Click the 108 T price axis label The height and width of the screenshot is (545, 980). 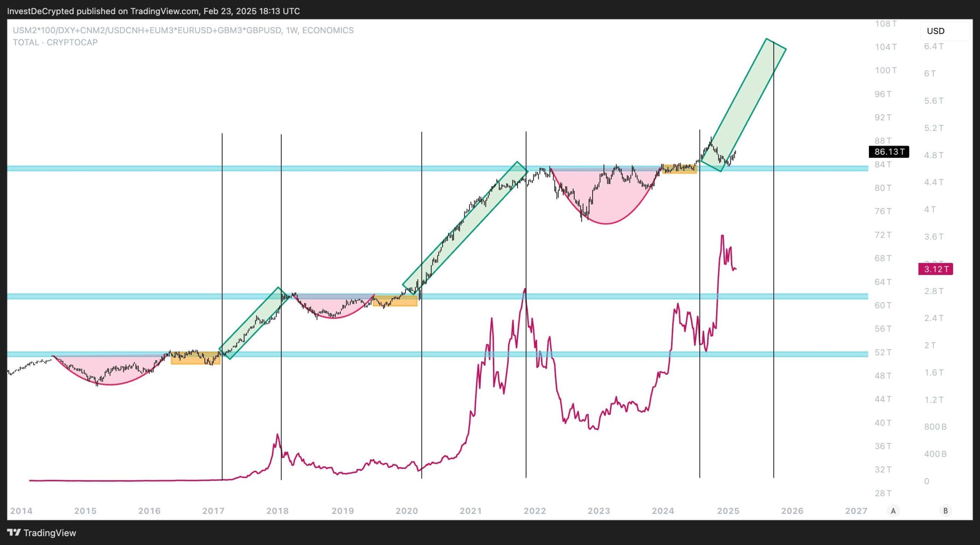[885, 24]
